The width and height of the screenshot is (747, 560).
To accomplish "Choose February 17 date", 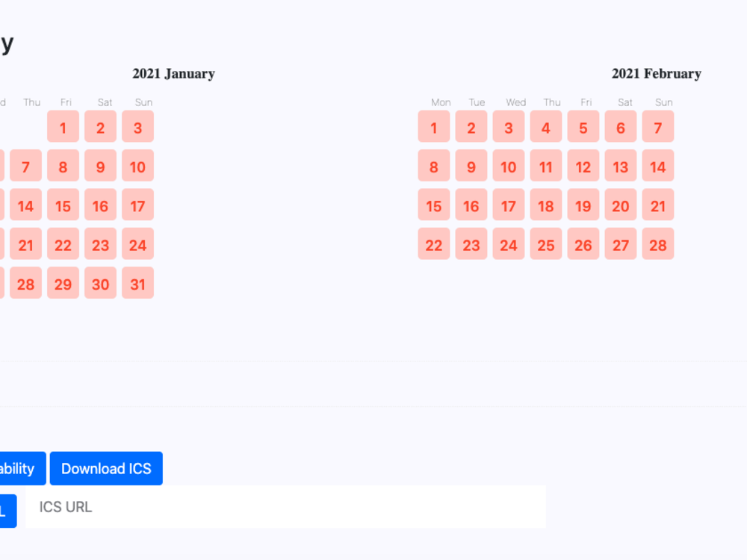I will 509,205.
